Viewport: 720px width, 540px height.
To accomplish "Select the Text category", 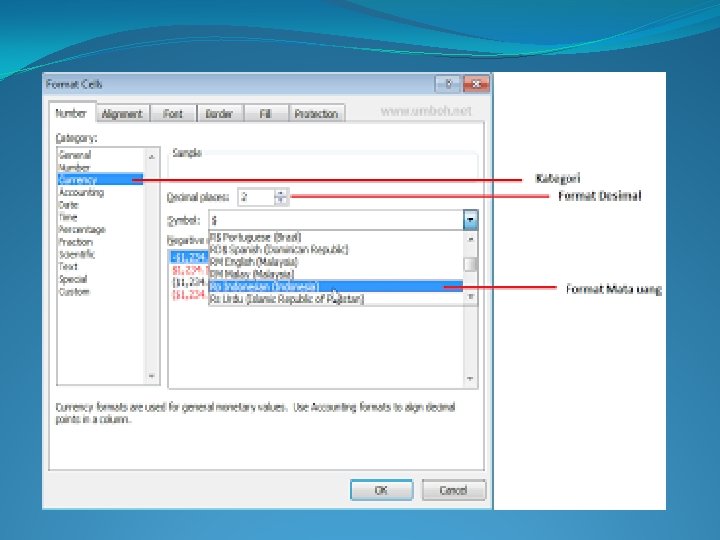I will click(101, 266).
